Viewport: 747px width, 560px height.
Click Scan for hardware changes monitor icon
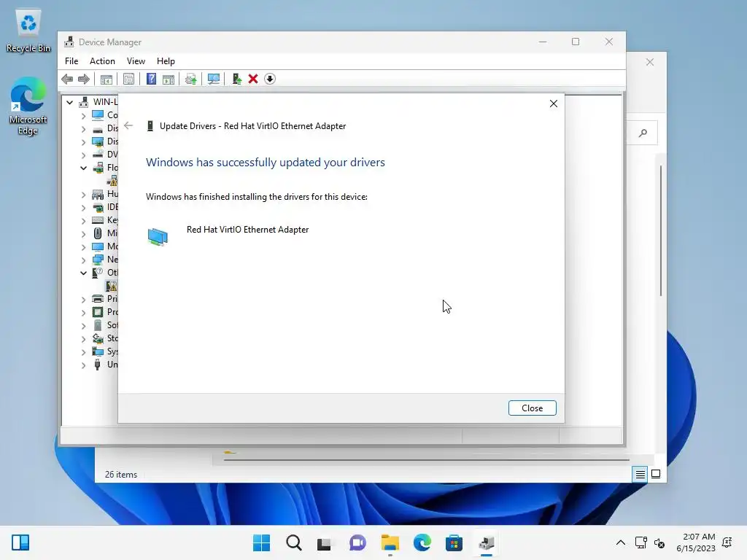214,79
